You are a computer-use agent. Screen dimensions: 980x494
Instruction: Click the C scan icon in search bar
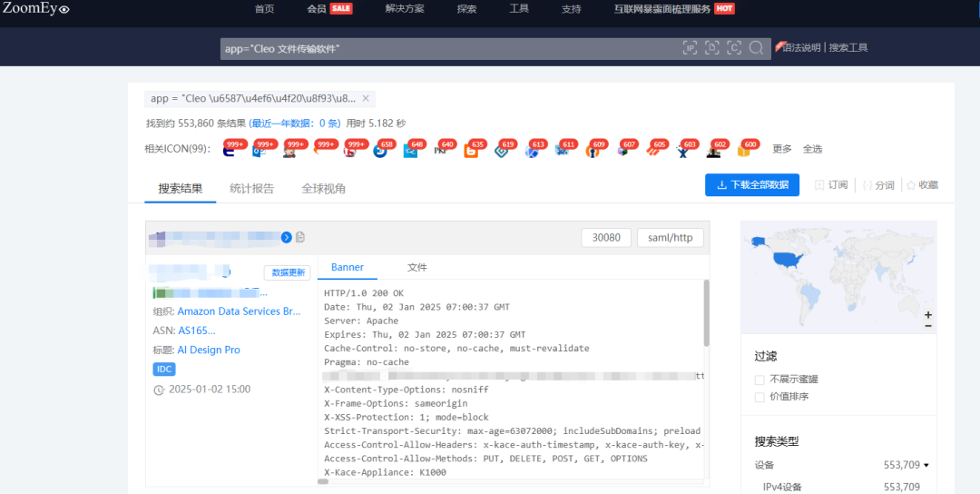[734, 48]
